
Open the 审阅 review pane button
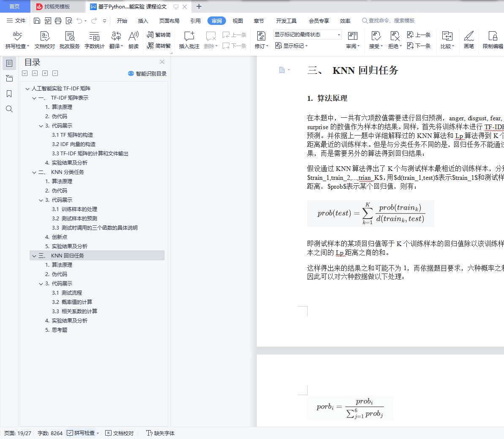353,40
